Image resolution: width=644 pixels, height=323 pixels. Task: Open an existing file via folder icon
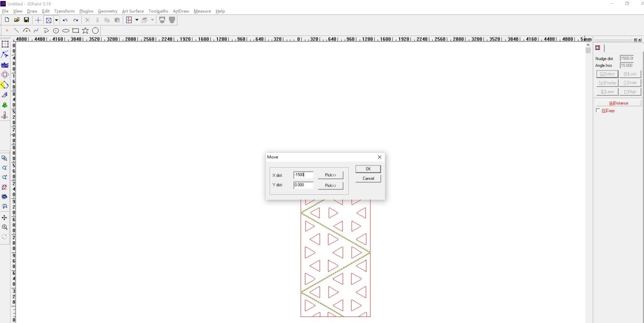click(x=17, y=20)
